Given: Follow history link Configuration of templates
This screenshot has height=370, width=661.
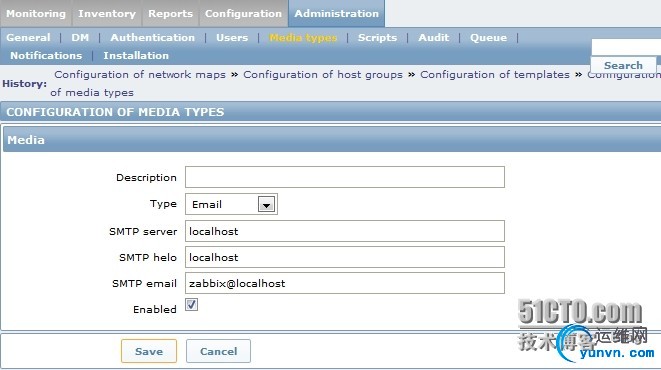Looking at the screenshot, I should pyautogui.click(x=495, y=75).
